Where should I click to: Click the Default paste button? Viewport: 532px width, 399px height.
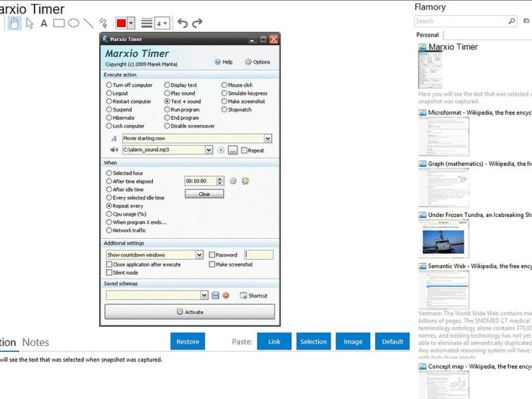pyautogui.click(x=392, y=341)
